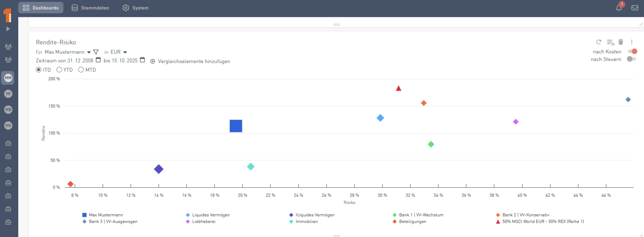Expand the left sidebar with the arrow

pyautogui.click(x=8, y=29)
